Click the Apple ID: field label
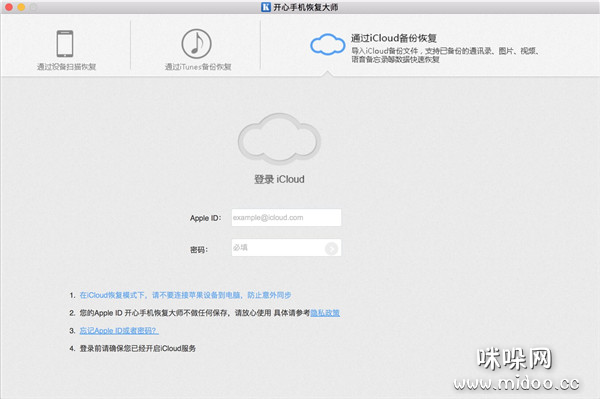 point(205,218)
